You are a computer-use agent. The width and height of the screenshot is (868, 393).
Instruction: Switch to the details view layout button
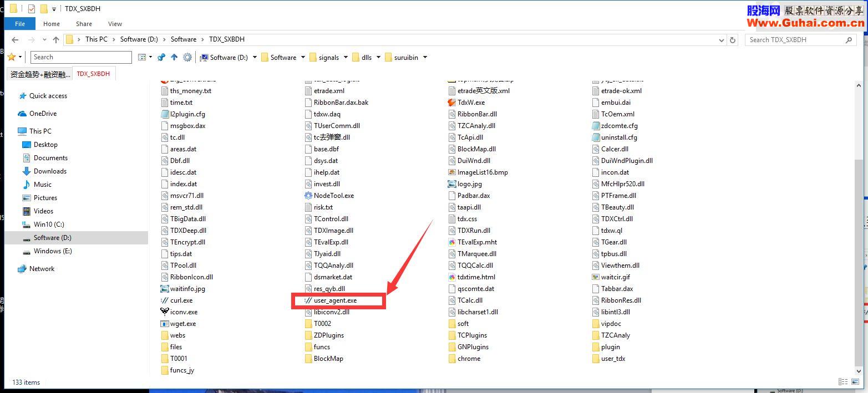tap(843, 382)
